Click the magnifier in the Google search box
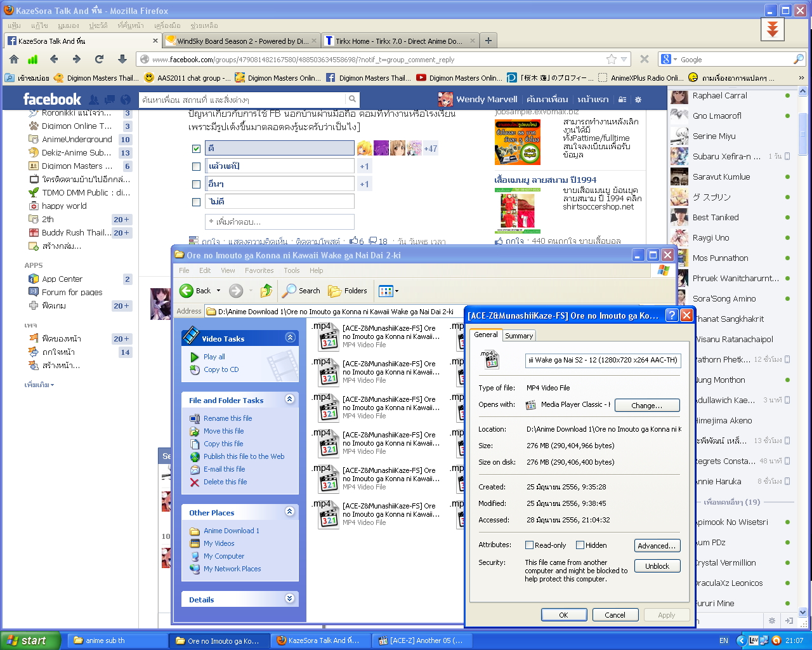 click(x=799, y=59)
